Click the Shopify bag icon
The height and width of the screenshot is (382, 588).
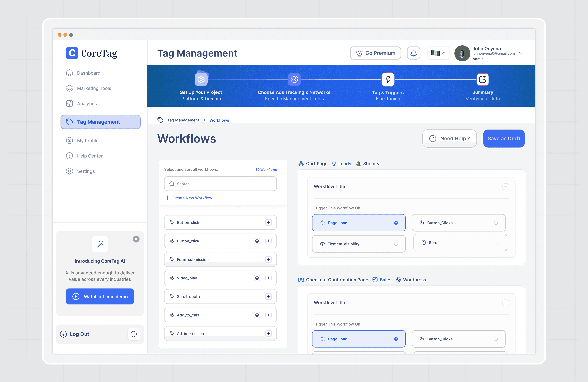pos(358,164)
